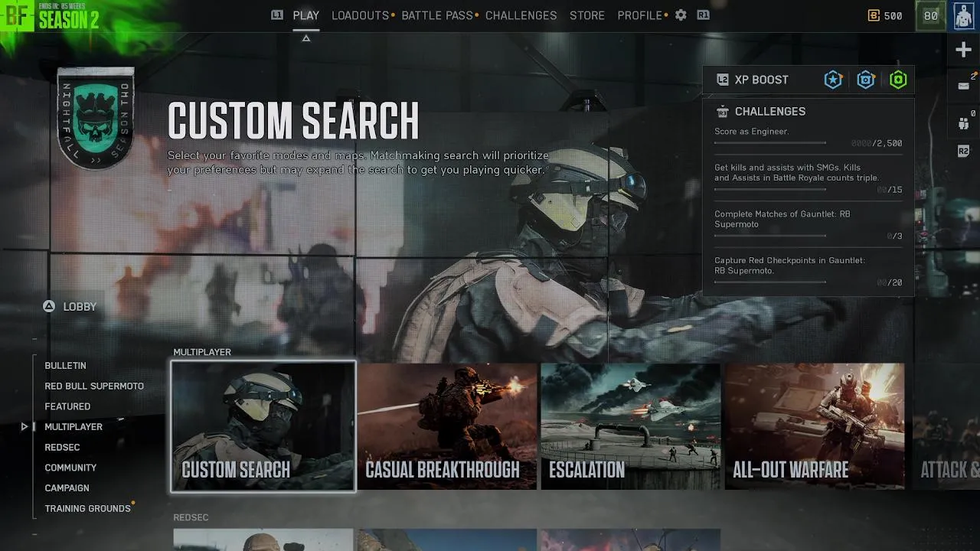Select the blue gear XP boost icon
This screenshot has height=551, width=980.
pyautogui.click(x=866, y=80)
